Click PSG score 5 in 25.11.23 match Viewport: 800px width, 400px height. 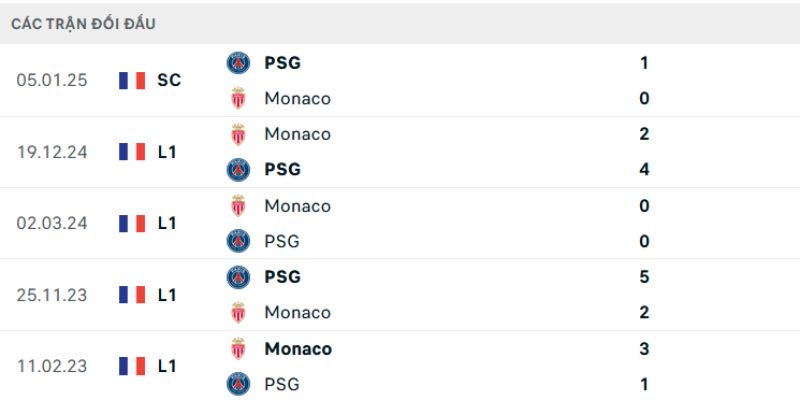point(644,277)
